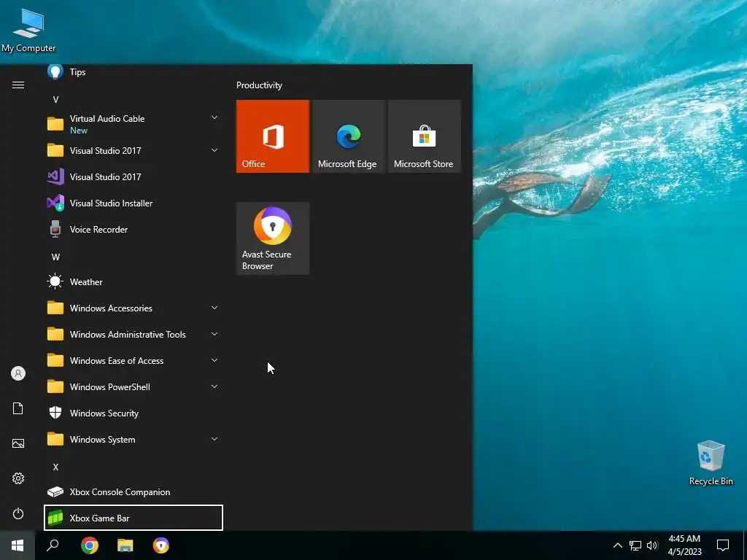Expand the Virtual Audio Cable folder

coord(214,117)
